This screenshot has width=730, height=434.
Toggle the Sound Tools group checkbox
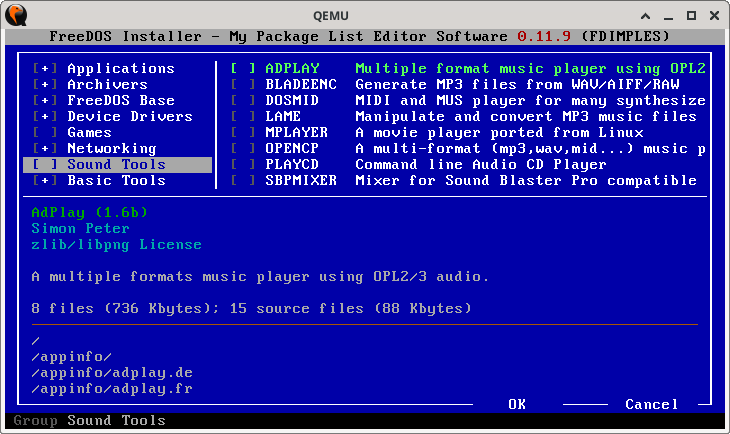(x=45, y=164)
